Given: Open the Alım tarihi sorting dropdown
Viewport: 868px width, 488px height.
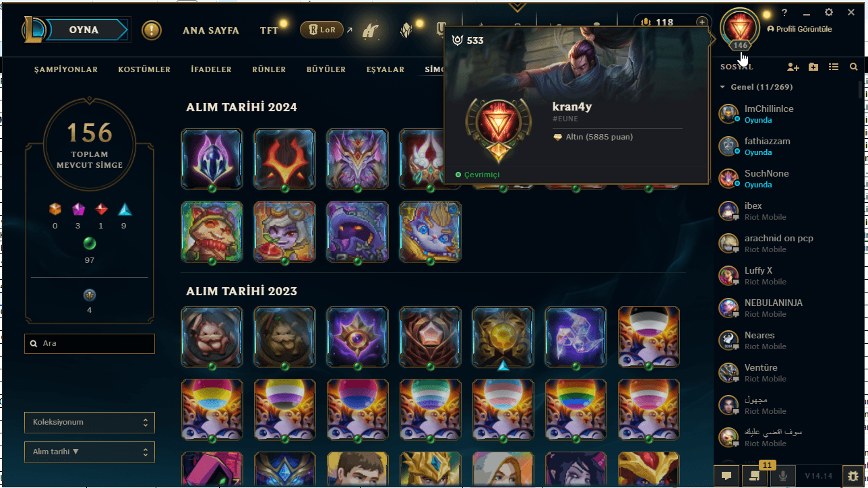Looking at the screenshot, I should pyautogui.click(x=90, y=452).
